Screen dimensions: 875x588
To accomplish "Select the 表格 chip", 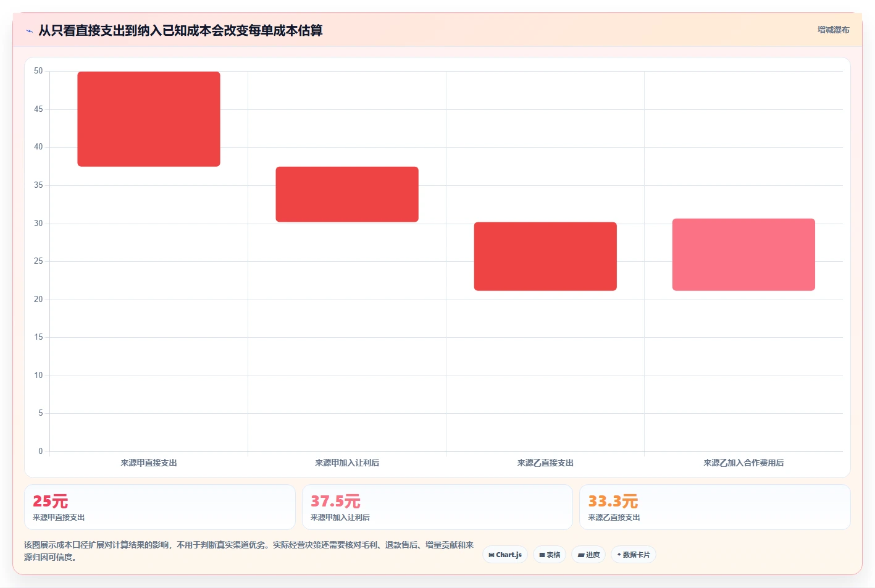I will pos(550,555).
